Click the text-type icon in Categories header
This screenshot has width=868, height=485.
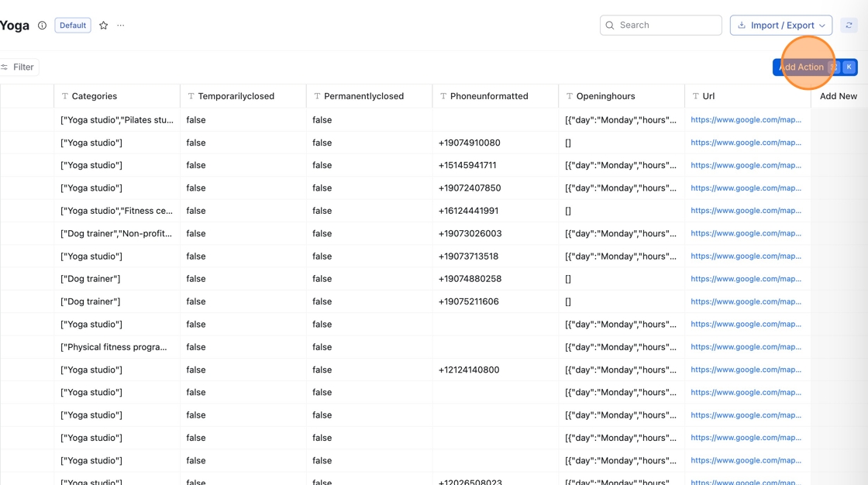coord(65,96)
